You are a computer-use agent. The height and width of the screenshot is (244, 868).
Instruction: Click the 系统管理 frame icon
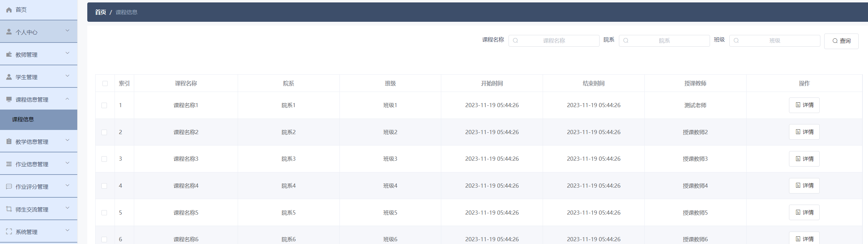(x=9, y=232)
